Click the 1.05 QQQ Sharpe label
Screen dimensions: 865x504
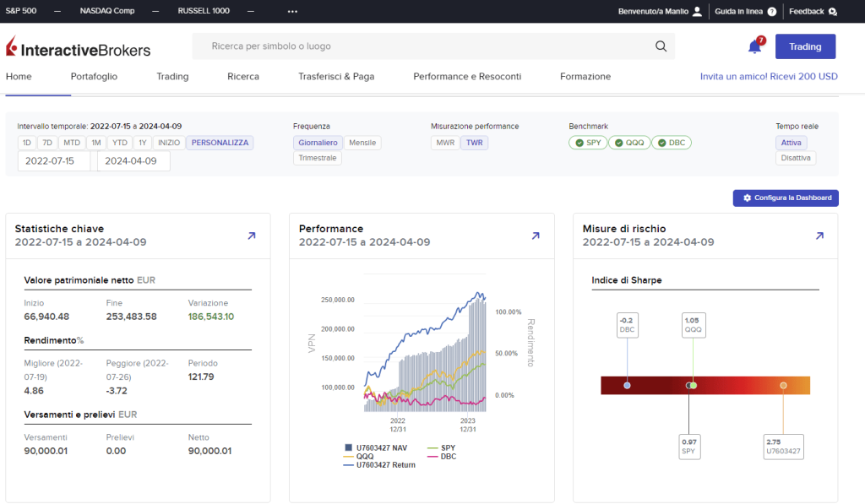694,325
